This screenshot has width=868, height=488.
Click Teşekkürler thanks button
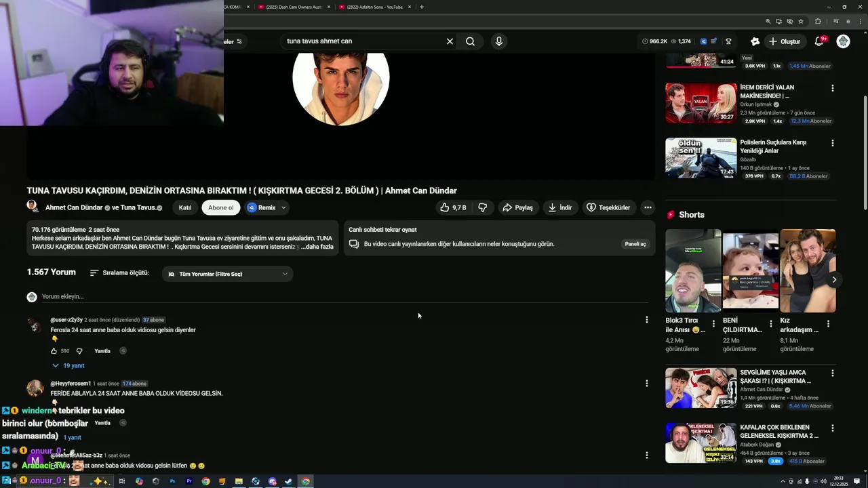pyautogui.click(x=608, y=207)
